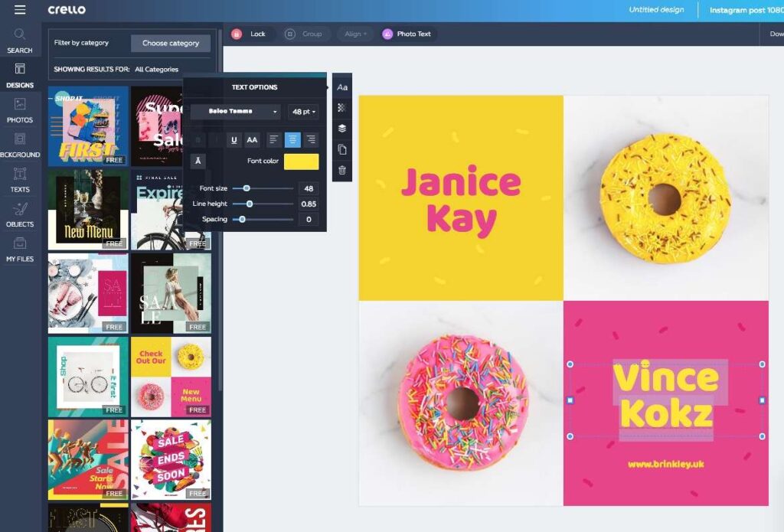
Task: Select the pink sprinkle donut image
Action: (463, 402)
